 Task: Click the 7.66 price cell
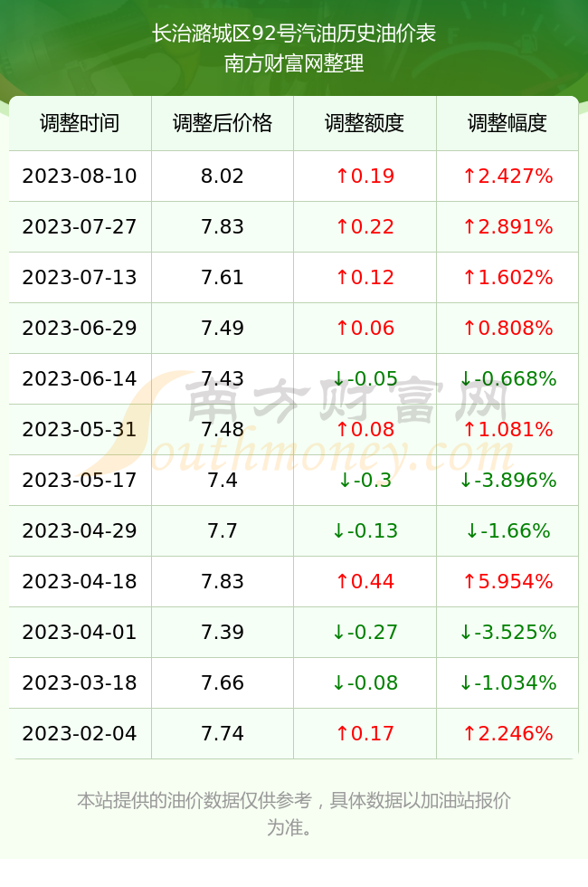tap(223, 682)
